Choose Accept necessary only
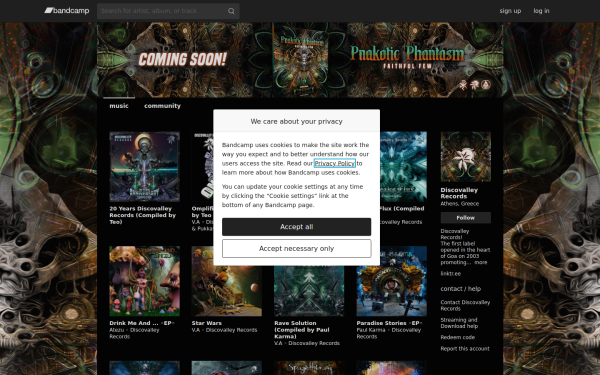Image resolution: width=600 pixels, height=375 pixels. click(297, 248)
